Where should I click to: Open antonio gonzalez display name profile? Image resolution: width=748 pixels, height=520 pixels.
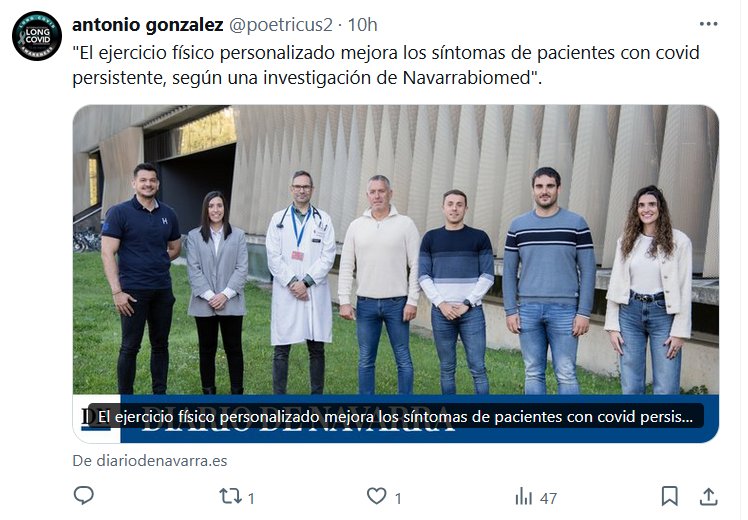coord(147,25)
